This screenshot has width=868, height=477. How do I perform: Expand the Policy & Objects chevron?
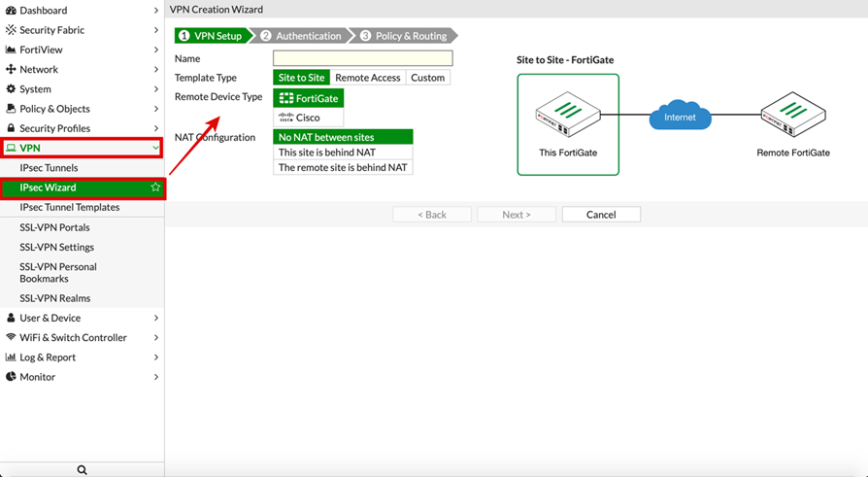[x=156, y=109]
